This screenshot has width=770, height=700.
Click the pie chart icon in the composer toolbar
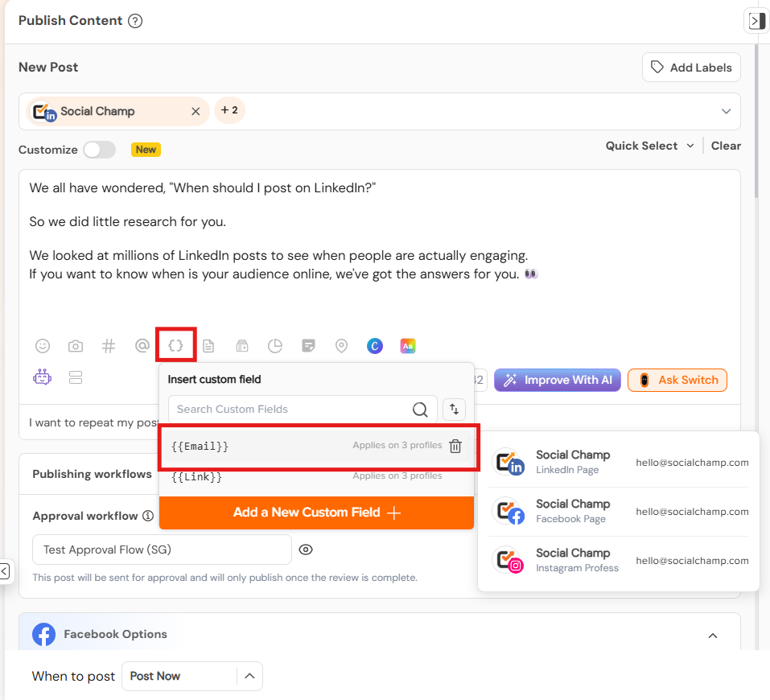point(275,346)
